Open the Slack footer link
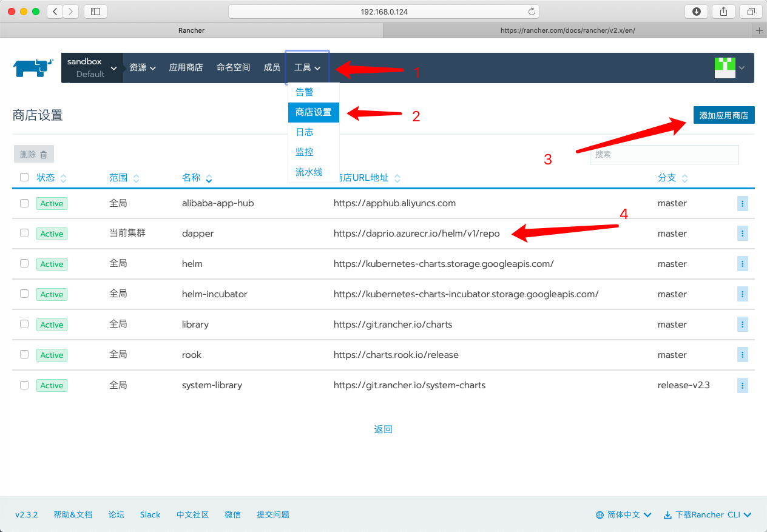The width and height of the screenshot is (767, 532). (150, 514)
